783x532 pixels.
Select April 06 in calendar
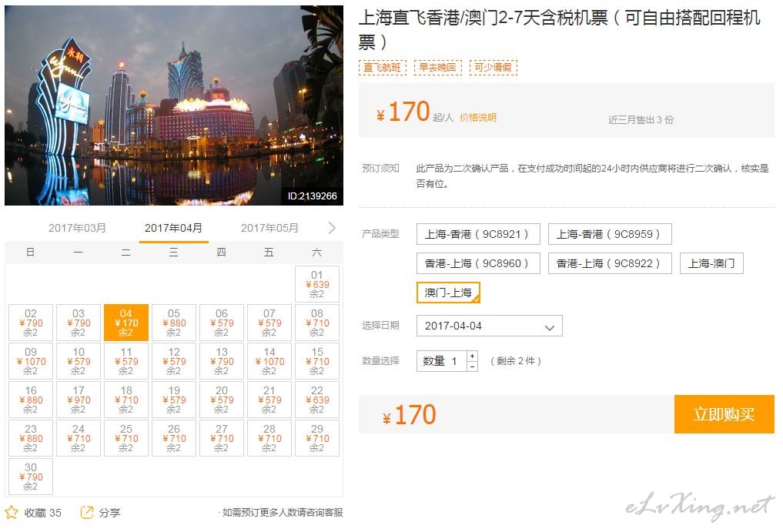click(222, 323)
